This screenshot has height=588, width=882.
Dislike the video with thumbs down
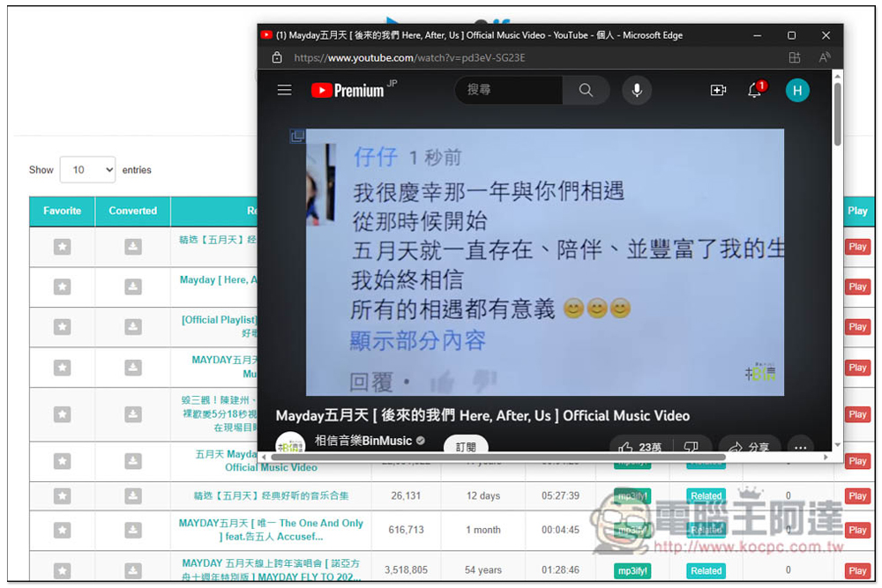pyautogui.click(x=691, y=447)
